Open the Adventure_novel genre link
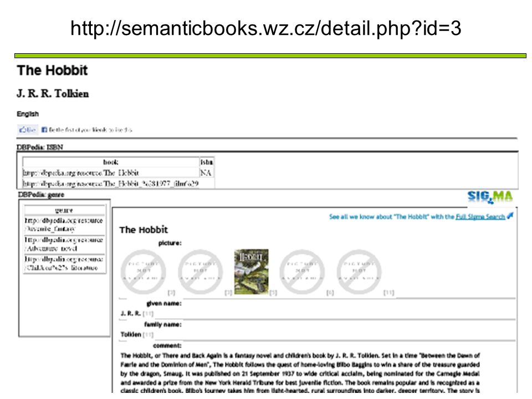 click(64, 244)
